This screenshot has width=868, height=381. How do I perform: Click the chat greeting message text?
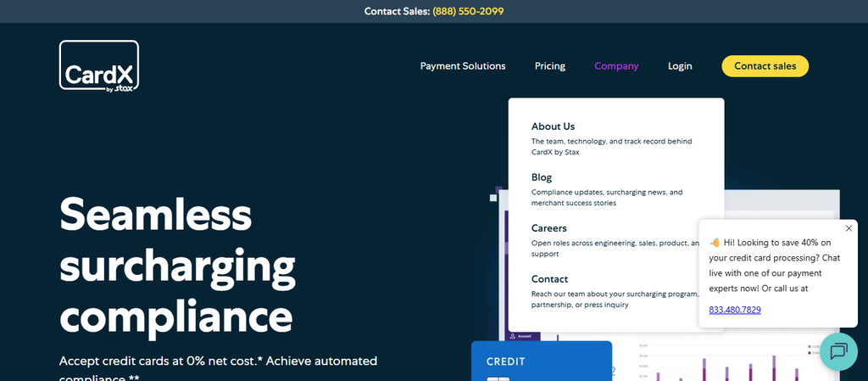775,266
